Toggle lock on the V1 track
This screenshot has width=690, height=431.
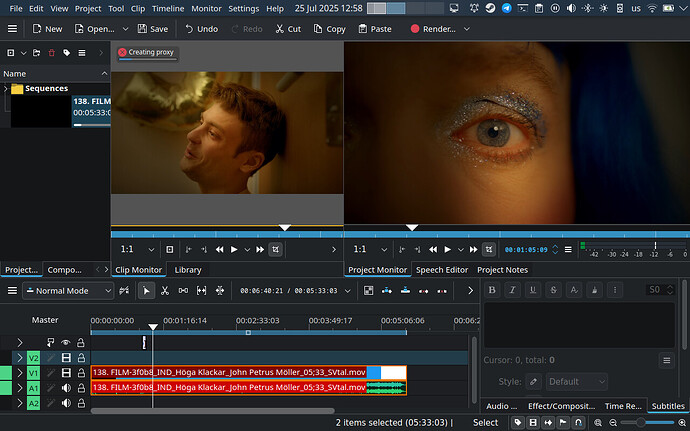pos(81,373)
